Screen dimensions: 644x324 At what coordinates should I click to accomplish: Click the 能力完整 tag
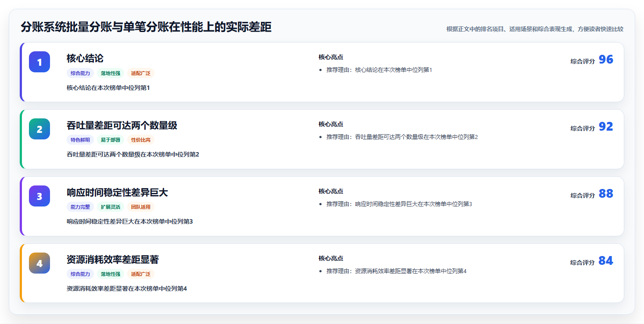pos(80,207)
